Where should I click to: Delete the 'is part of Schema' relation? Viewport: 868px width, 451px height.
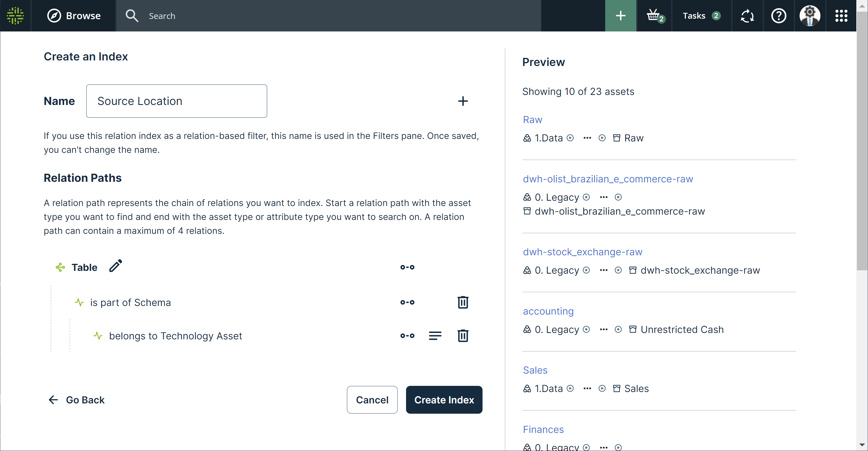[463, 302]
